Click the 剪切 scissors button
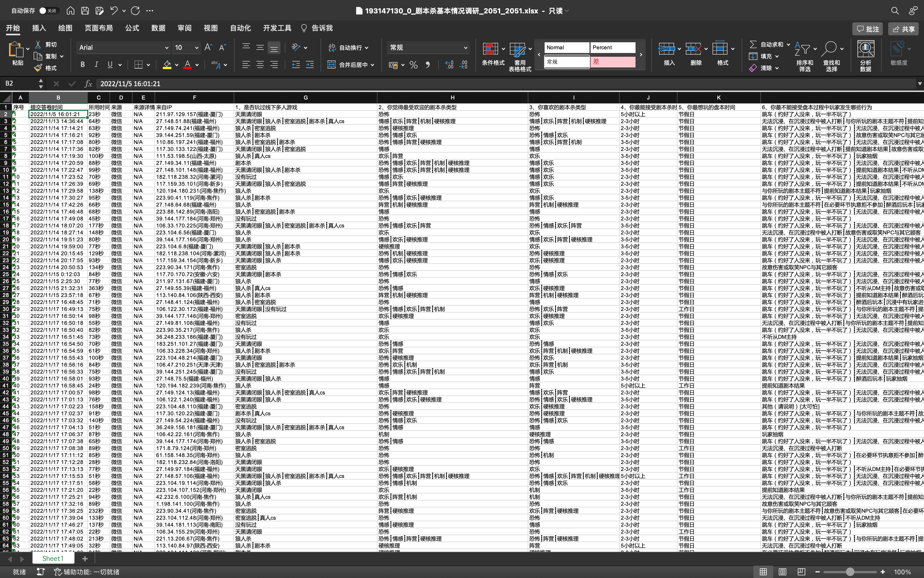Screen dimensions: 924x578 click(46, 45)
